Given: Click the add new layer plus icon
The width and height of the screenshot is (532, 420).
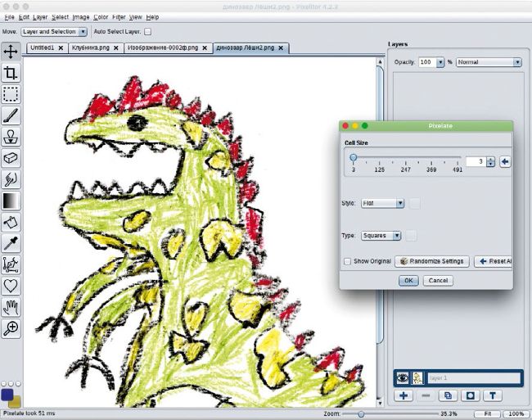Looking at the screenshot, I should click(404, 395).
